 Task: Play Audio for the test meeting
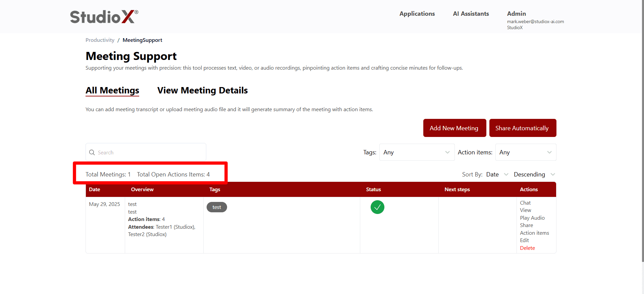(x=532, y=218)
